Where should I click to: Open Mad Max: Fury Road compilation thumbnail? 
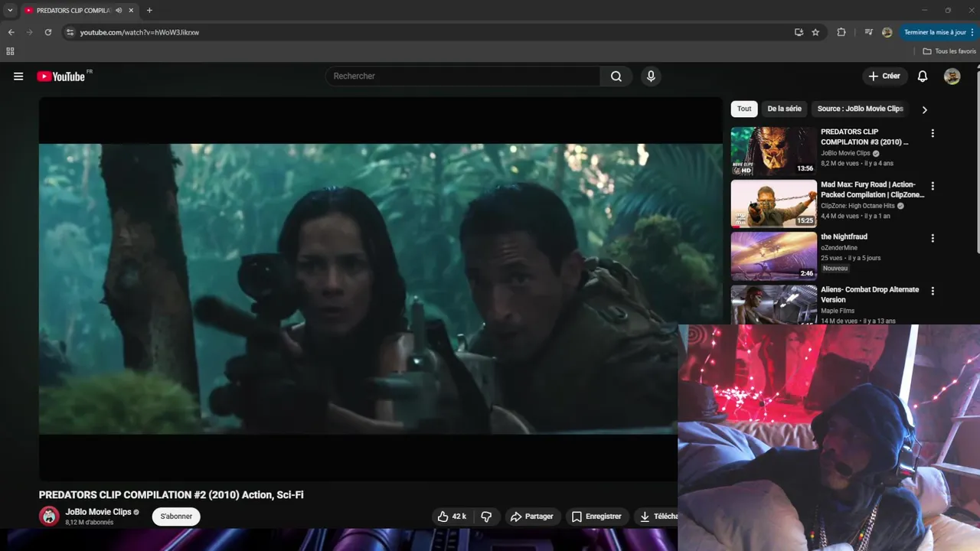[773, 204]
